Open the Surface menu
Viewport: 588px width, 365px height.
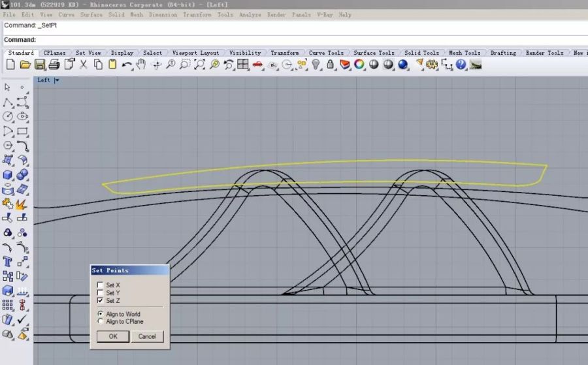coord(91,14)
